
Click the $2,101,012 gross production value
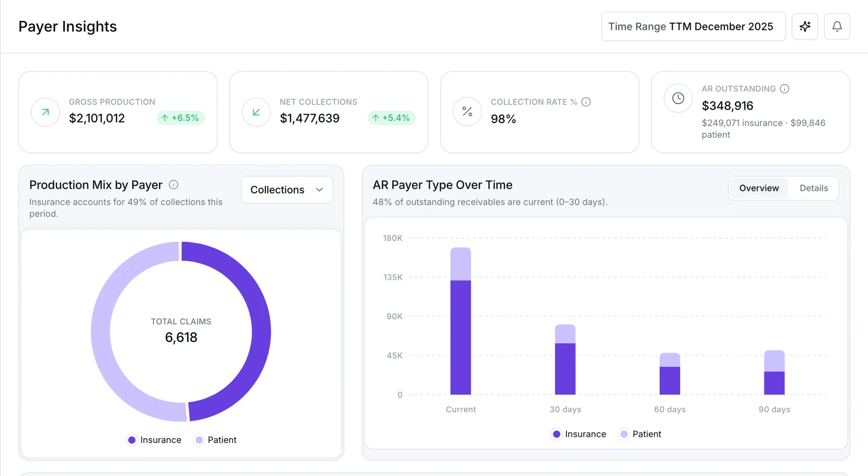(x=97, y=118)
